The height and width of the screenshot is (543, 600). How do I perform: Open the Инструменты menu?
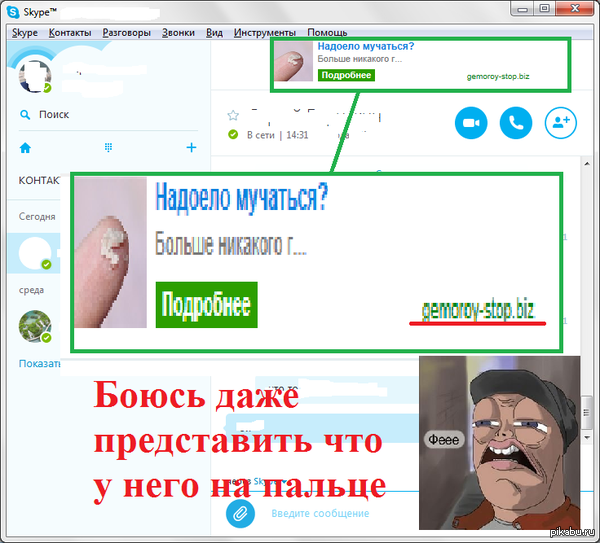tap(264, 32)
